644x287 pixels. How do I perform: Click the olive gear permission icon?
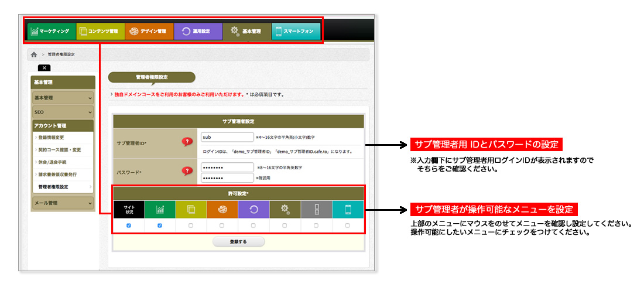pos(285,209)
